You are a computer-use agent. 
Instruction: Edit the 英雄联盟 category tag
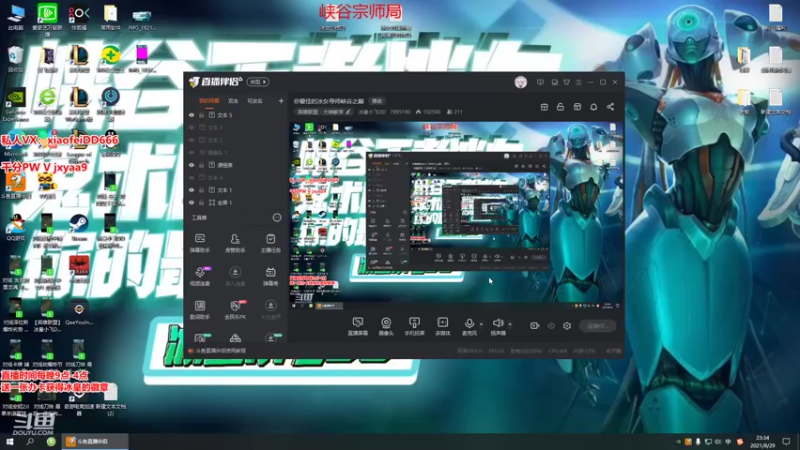[x=324, y=112]
